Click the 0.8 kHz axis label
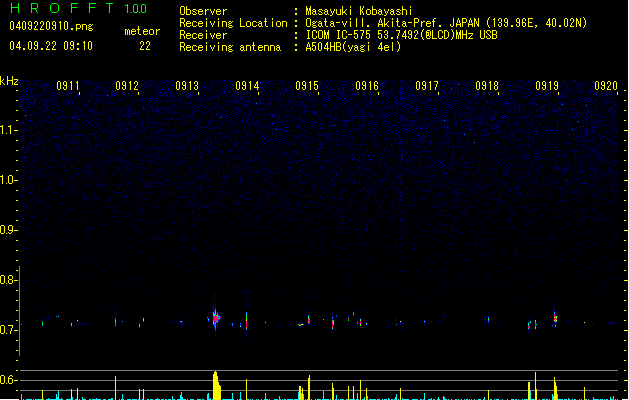The height and width of the screenshot is (400, 629). coord(8,280)
